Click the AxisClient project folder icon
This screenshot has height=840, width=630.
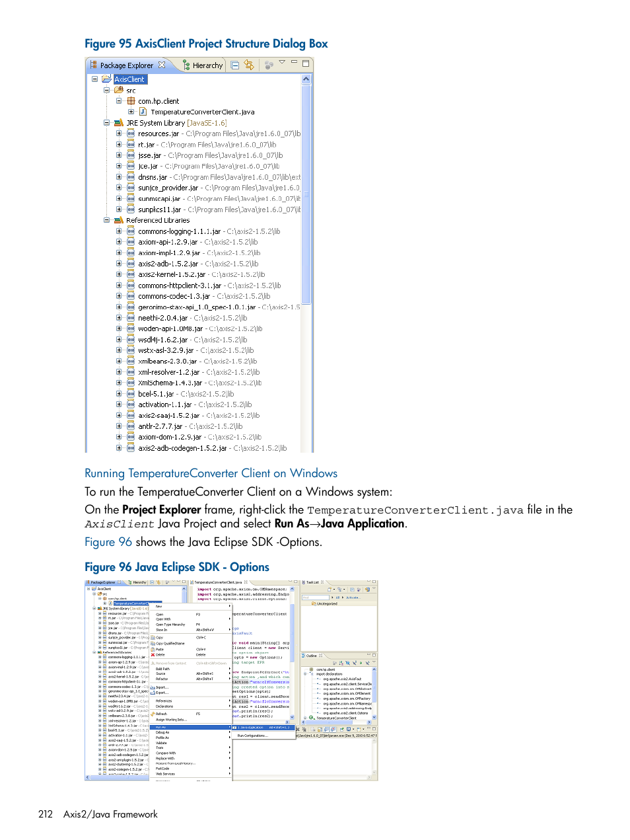(x=106, y=79)
